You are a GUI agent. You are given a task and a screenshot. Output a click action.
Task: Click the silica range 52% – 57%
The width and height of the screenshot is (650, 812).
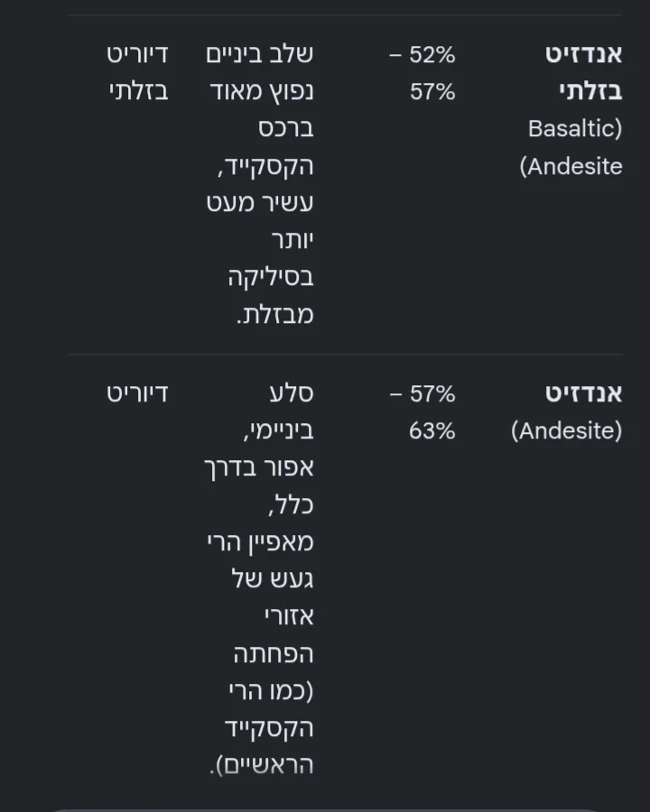coord(422,73)
